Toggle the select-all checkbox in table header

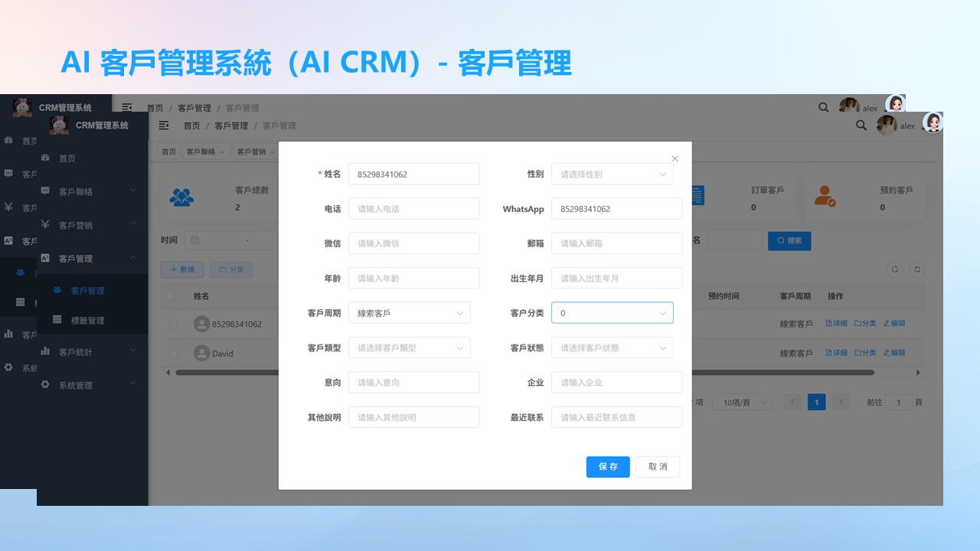pyautogui.click(x=171, y=296)
